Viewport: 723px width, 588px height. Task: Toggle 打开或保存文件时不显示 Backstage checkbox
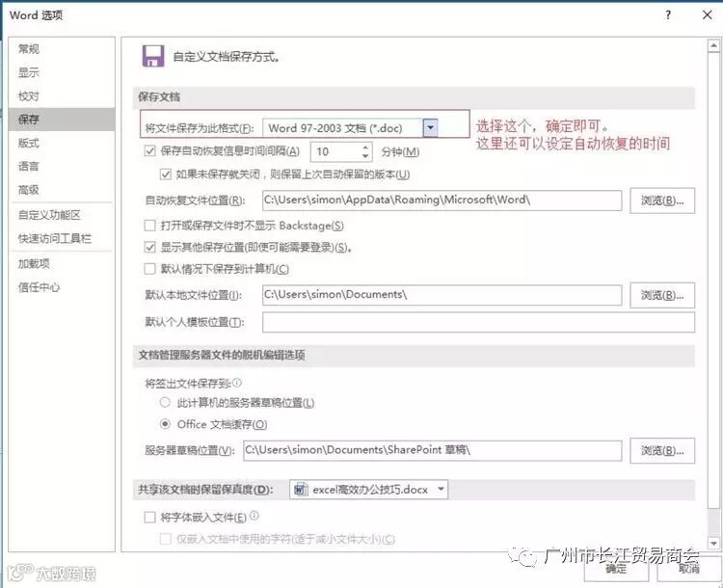pyautogui.click(x=149, y=225)
